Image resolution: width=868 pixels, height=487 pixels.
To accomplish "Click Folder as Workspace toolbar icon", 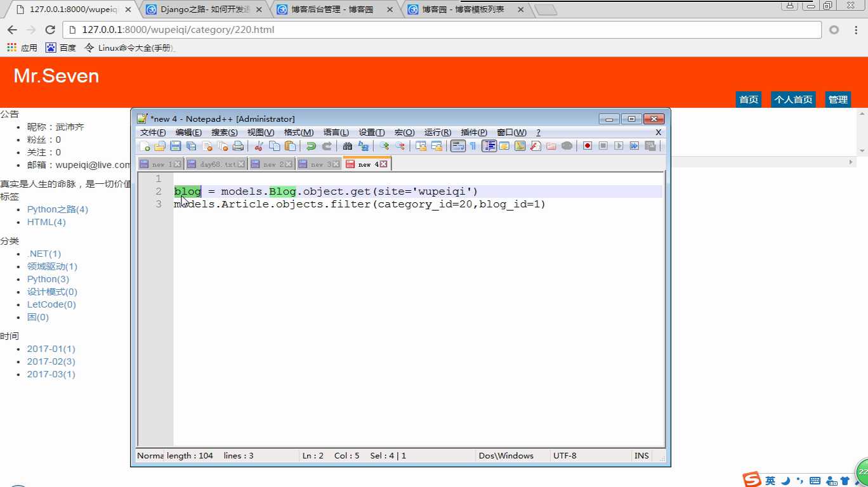I will tap(551, 146).
